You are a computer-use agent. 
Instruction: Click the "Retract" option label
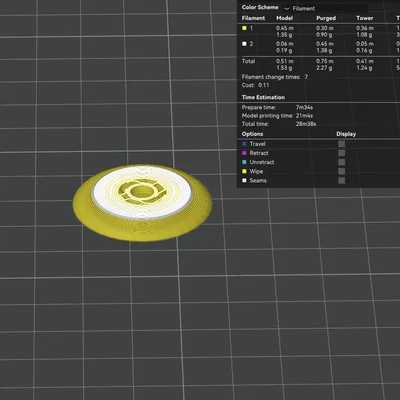(259, 153)
